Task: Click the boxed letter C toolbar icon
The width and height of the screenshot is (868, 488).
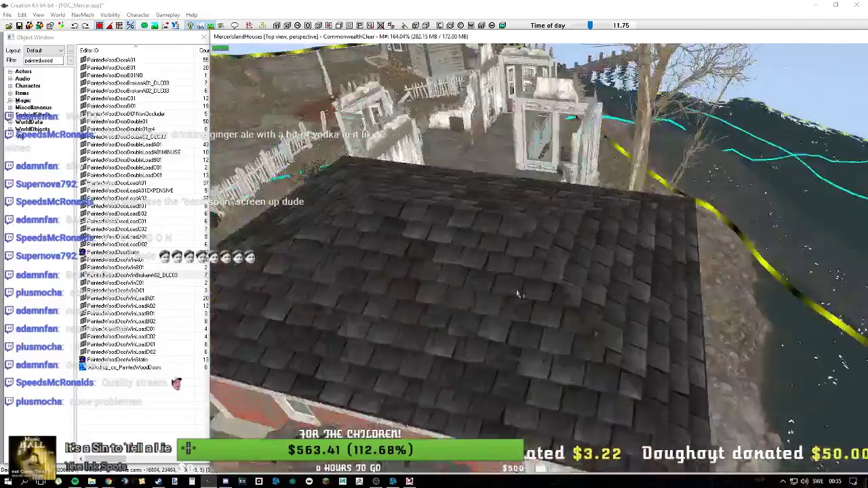Action: [x=439, y=25]
